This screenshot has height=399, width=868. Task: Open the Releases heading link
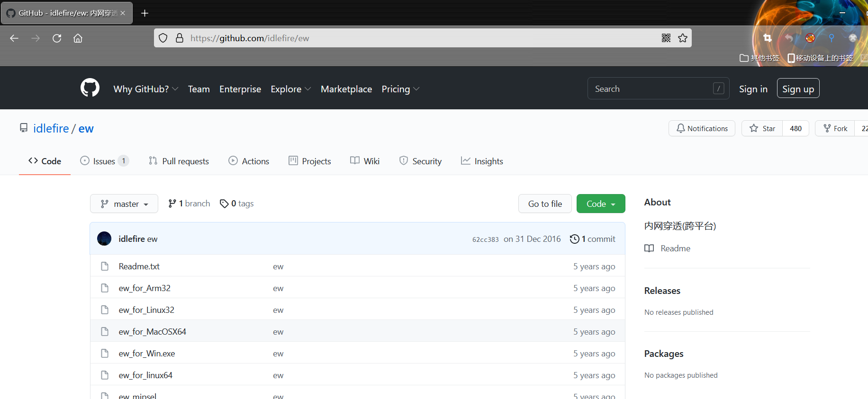(x=662, y=291)
